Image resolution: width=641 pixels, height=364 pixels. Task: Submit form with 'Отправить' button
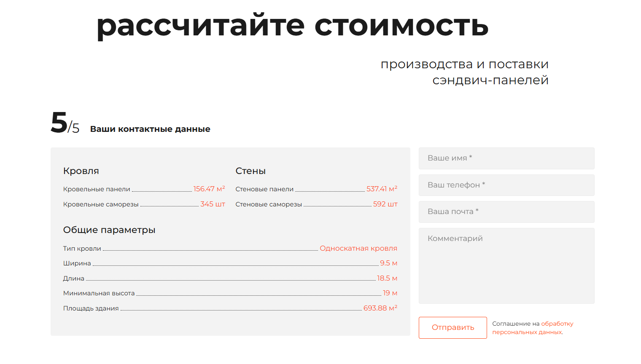(453, 328)
